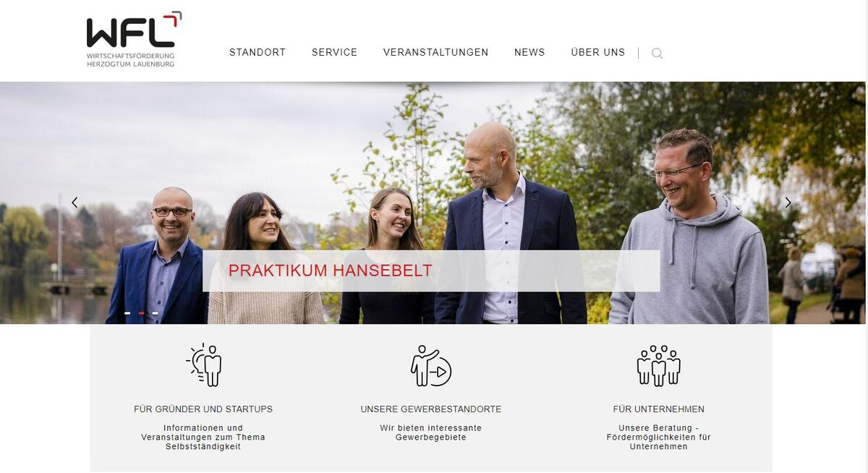
Task: Open FÜR GRÜNDER UND STARTUPS link
Action: (x=203, y=409)
